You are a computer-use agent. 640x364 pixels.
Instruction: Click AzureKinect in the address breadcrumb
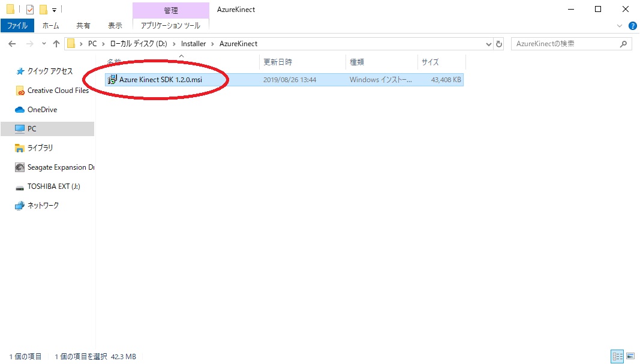[238, 44]
